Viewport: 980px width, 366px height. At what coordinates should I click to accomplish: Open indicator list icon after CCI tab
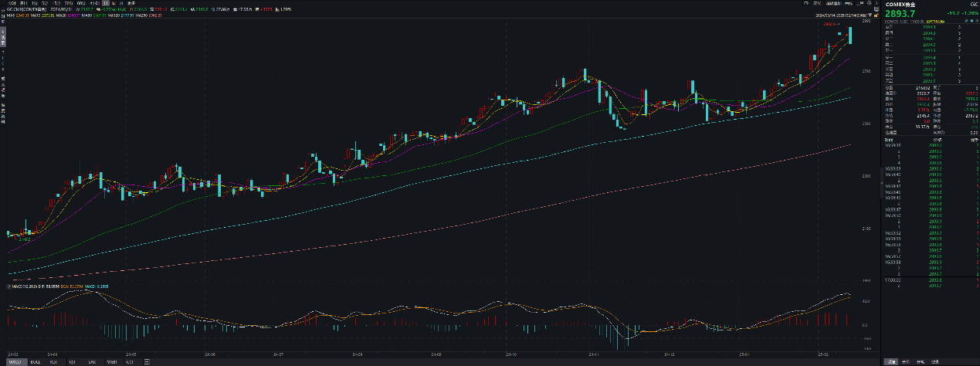[x=147, y=362]
